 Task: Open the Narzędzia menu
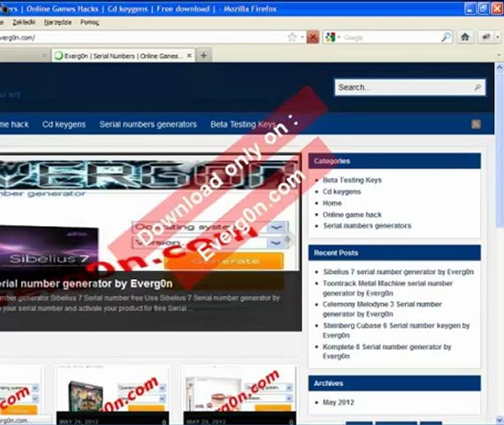(58, 22)
